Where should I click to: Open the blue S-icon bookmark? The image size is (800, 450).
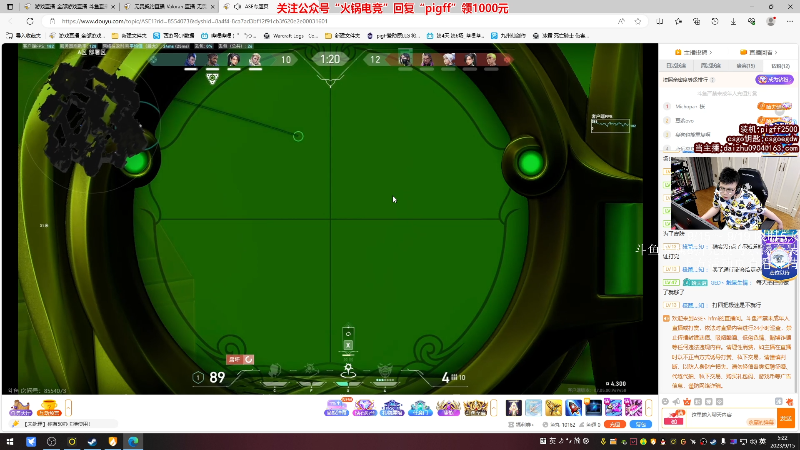[173, 36]
